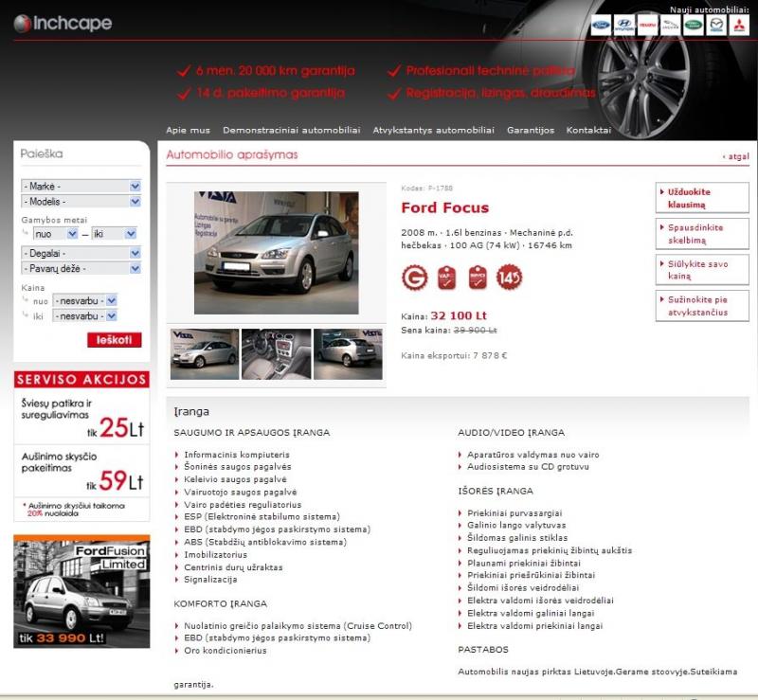Expand the Degalai fuel dropdown
This screenshot has width=758, height=700.
tap(81, 253)
